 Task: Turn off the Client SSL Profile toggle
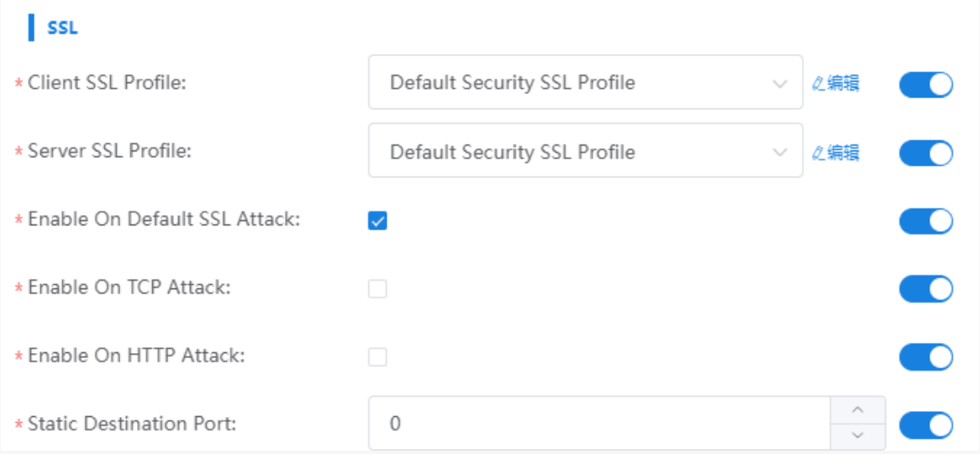[x=925, y=84]
